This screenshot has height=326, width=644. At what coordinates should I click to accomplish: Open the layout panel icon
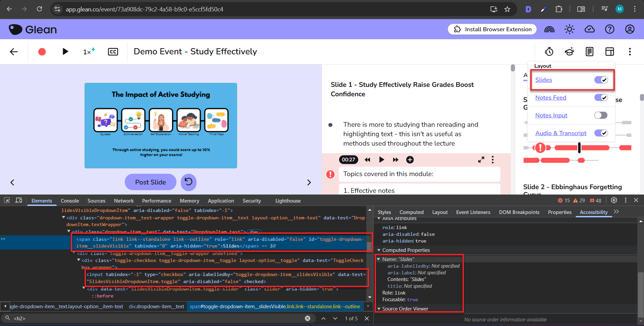(609, 52)
